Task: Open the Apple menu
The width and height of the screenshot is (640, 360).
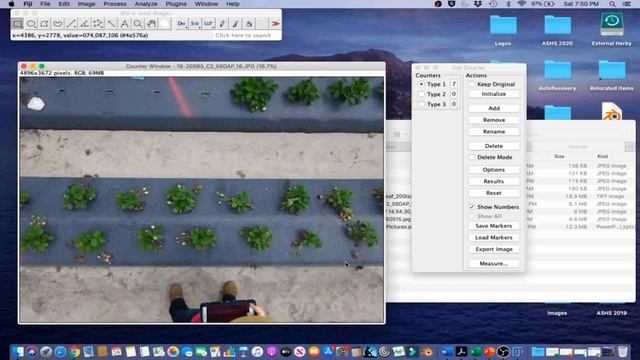Action: (x=11, y=4)
